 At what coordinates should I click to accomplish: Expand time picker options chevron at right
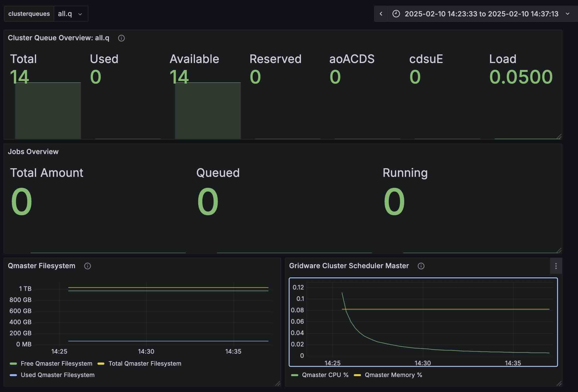click(567, 14)
